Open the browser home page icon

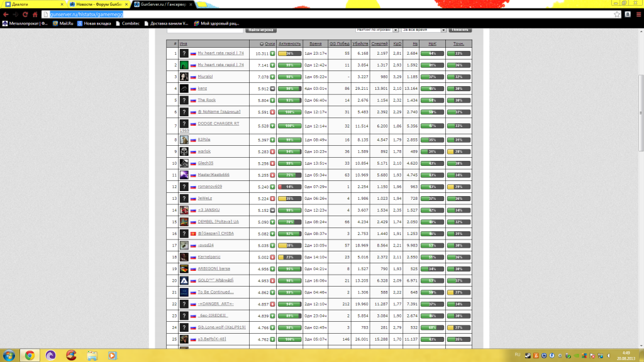36,13
